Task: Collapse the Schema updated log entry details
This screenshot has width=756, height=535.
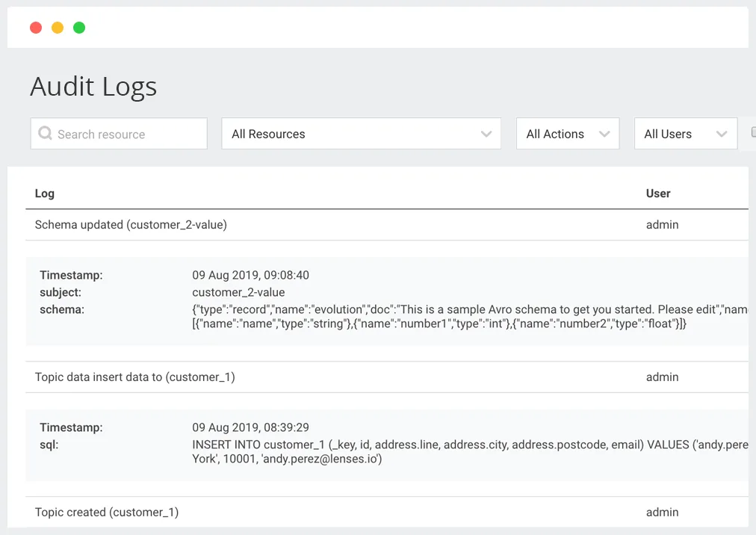Action: coord(131,224)
